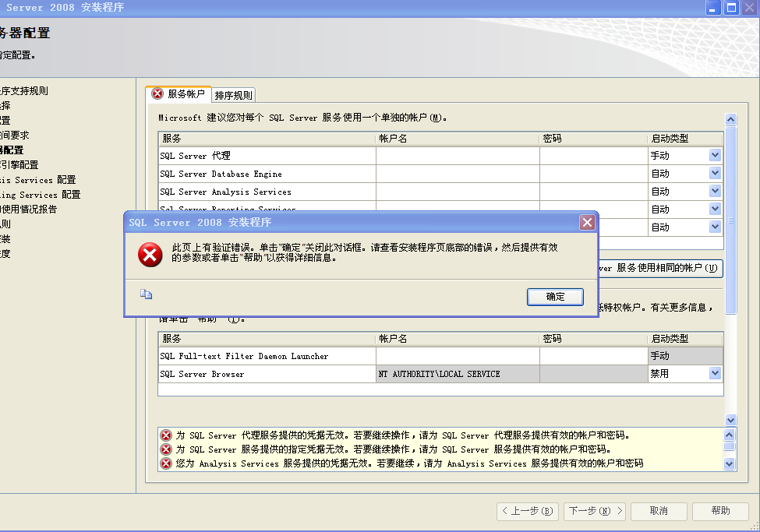The image size is (760, 532).
Task: Switch to the 排序规则 tab
Action: pyautogui.click(x=234, y=95)
